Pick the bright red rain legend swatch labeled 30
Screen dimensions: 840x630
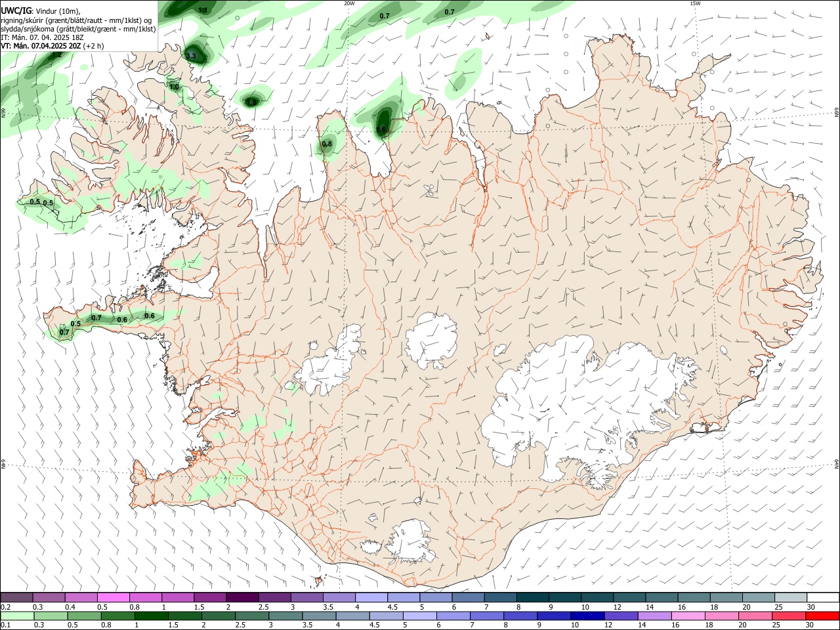tap(822, 616)
